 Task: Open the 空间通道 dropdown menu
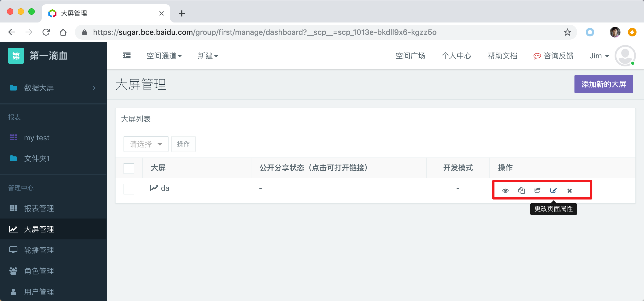(164, 56)
